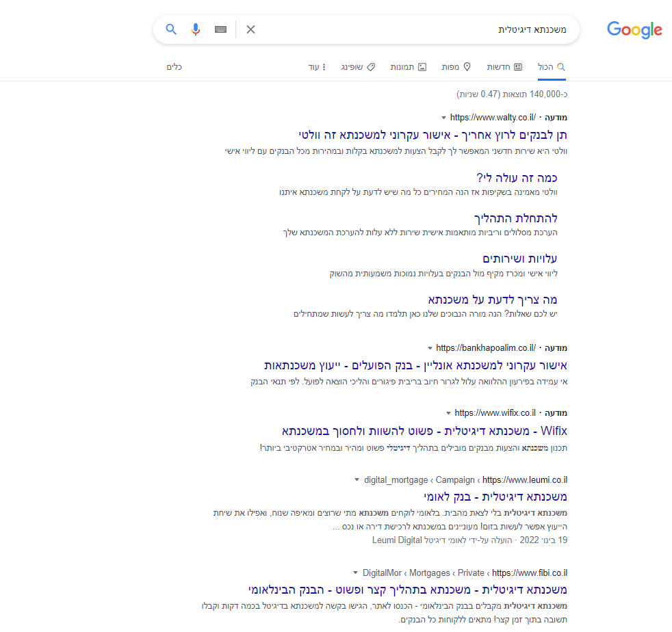Viewport: 672px width, 632px height.
Task: Click the URL https://www.fibi.co.il
Action: click(x=530, y=573)
